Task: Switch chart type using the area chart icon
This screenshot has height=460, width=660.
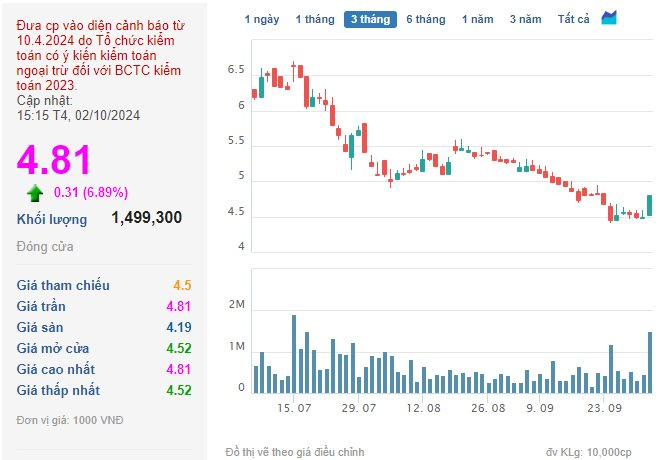Action: pos(609,18)
